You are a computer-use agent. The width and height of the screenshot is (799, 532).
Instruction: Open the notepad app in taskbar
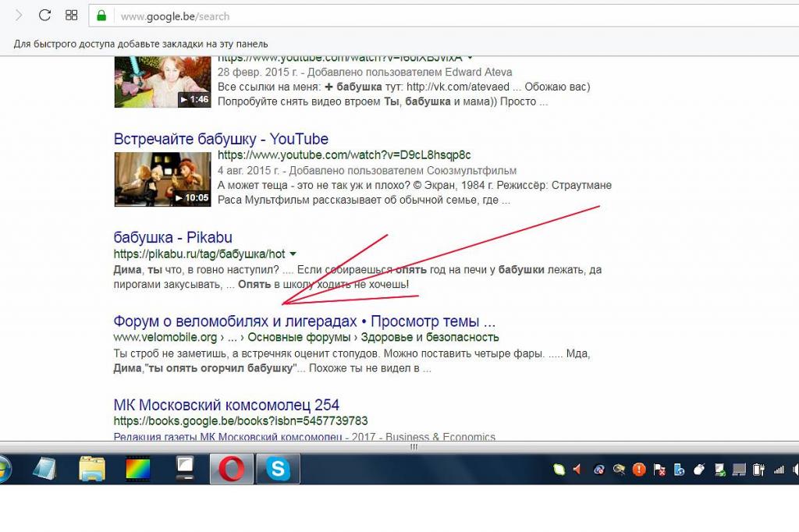(x=44, y=469)
